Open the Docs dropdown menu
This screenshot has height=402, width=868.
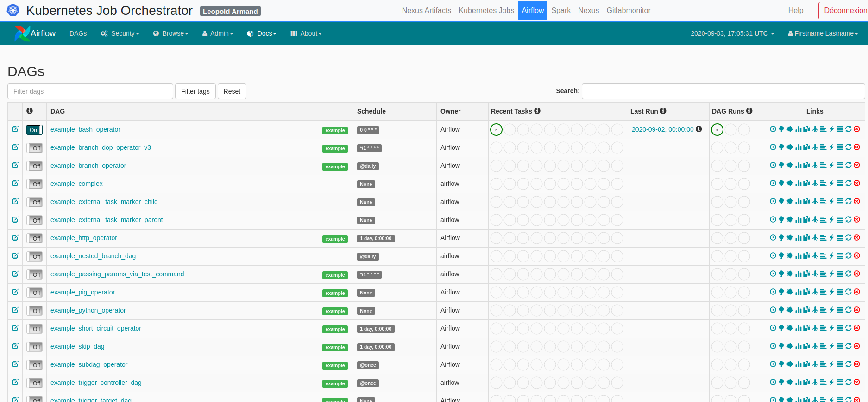coord(262,33)
